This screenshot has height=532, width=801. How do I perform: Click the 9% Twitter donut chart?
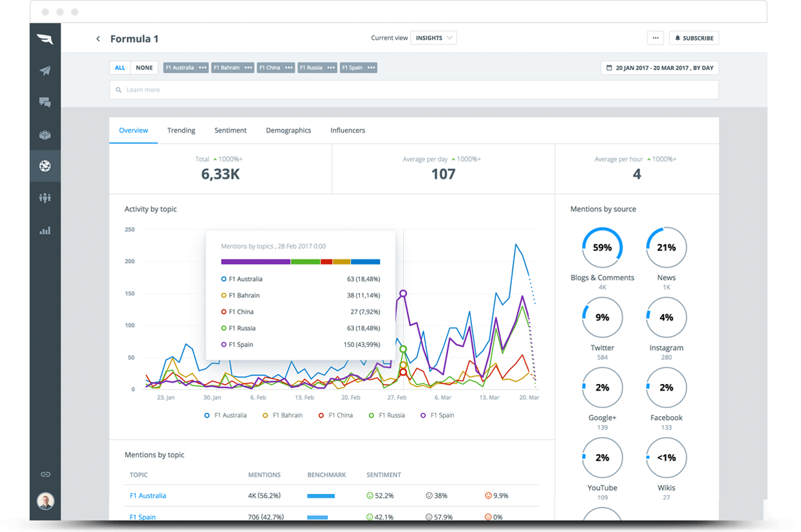tap(602, 318)
